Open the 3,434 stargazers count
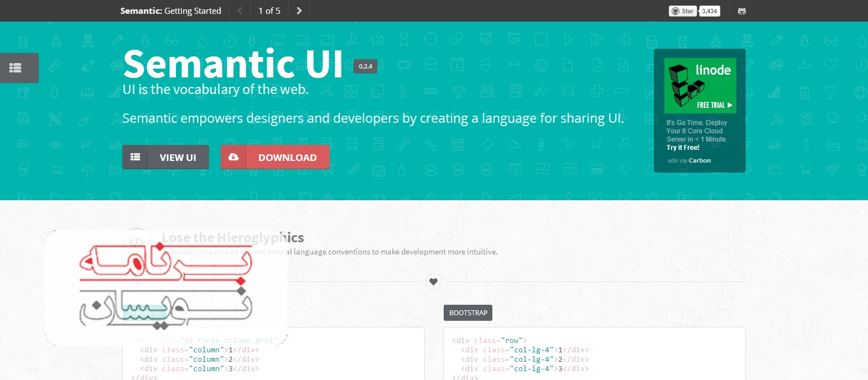This screenshot has width=868, height=380. point(709,11)
